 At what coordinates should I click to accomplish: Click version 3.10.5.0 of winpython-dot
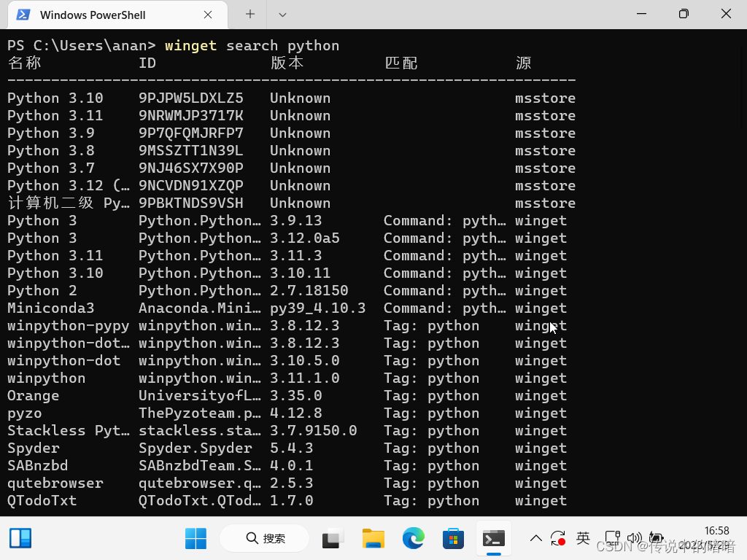click(x=305, y=361)
